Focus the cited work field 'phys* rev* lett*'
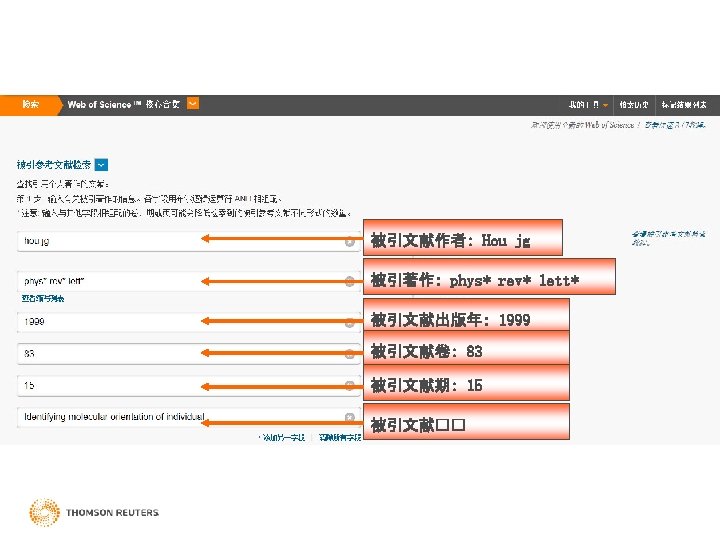Screen dimensions: 720x540 point(189,281)
